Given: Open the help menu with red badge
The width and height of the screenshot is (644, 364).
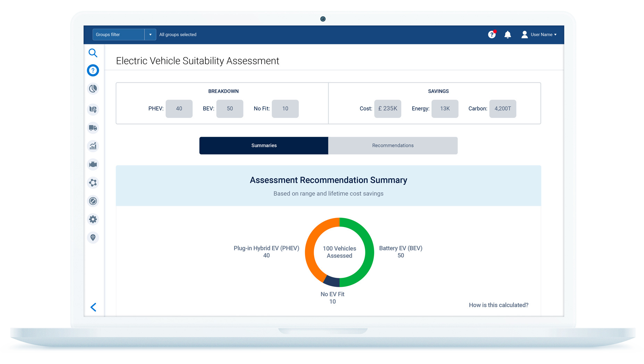Looking at the screenshot, I should 492,34.
